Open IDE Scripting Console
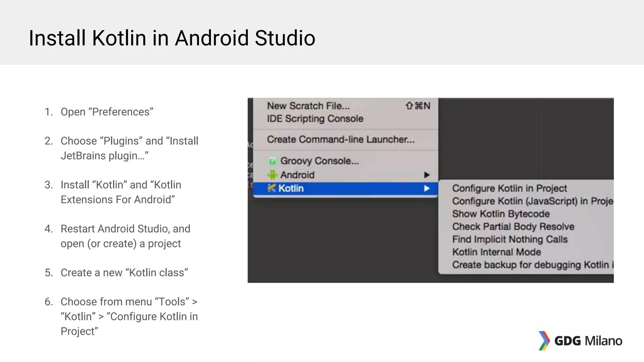This screenshot has width=644, height=362. (x=346, y=119)
